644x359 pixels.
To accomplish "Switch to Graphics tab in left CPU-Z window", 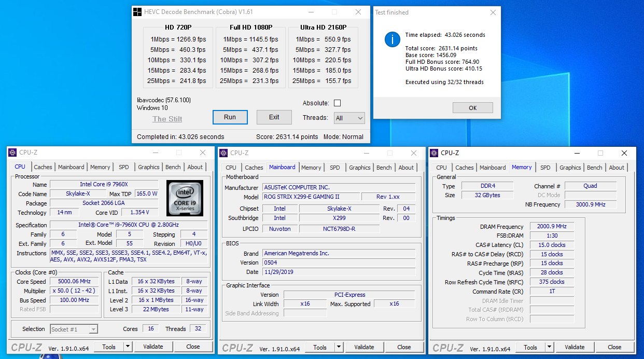I will click(149, 167).
